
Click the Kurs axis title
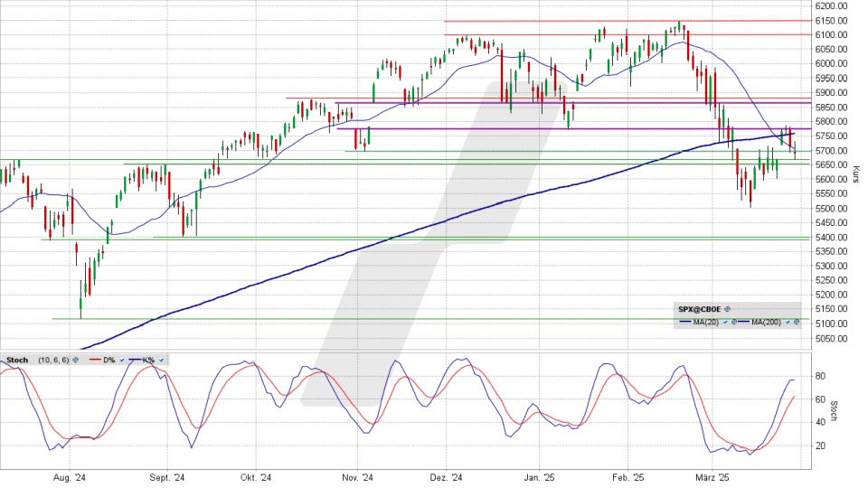point(856,174)
